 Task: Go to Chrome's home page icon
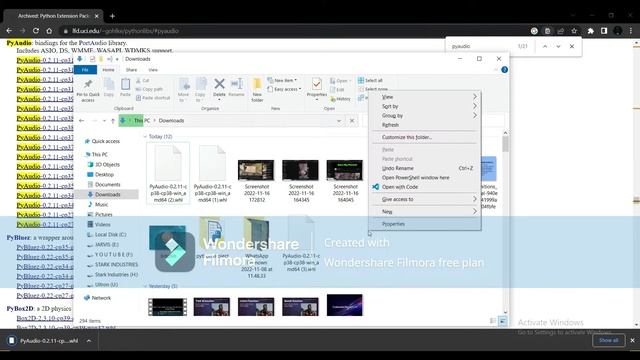pyautogui.click(x=49, y=31)
